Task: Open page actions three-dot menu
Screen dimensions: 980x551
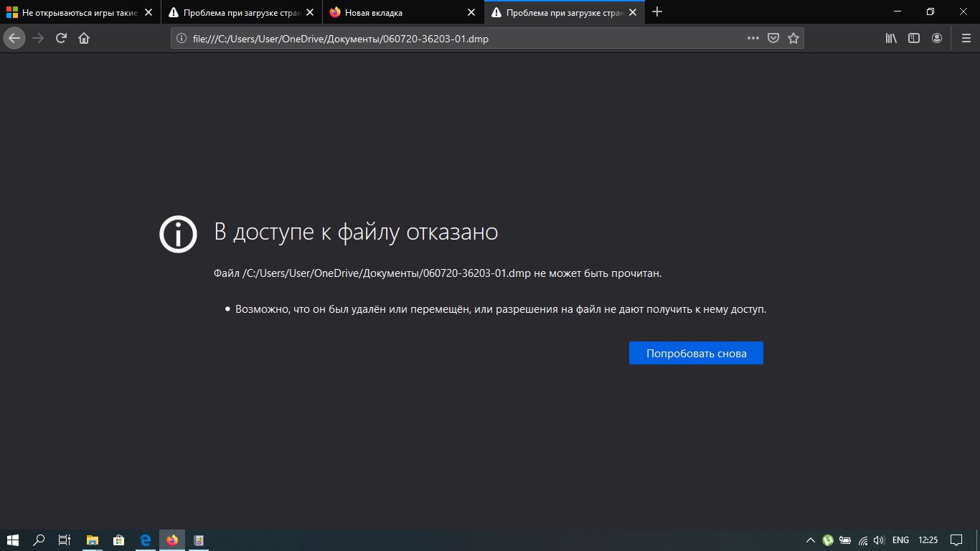Action: pos(753,38)
